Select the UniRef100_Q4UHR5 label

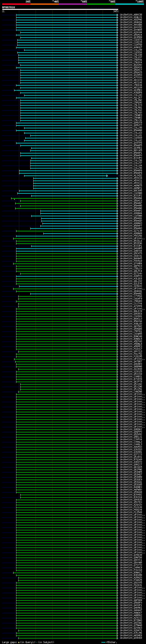click(x=131, y=248)
